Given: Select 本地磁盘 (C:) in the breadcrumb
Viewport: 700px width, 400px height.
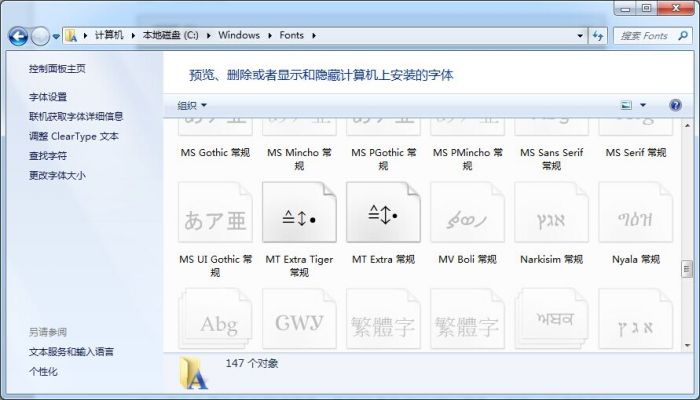Looking at the screenshot, I should click(171, 35).
